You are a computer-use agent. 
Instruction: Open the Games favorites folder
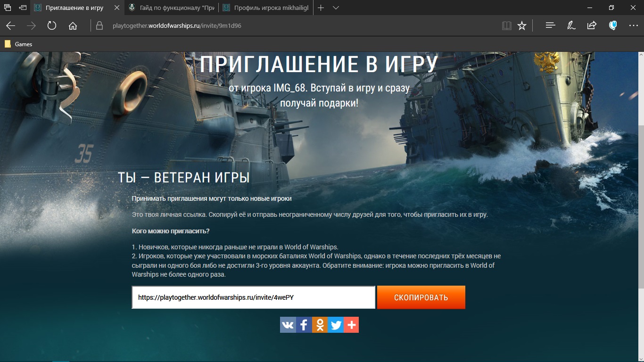(x=18, y=44)
